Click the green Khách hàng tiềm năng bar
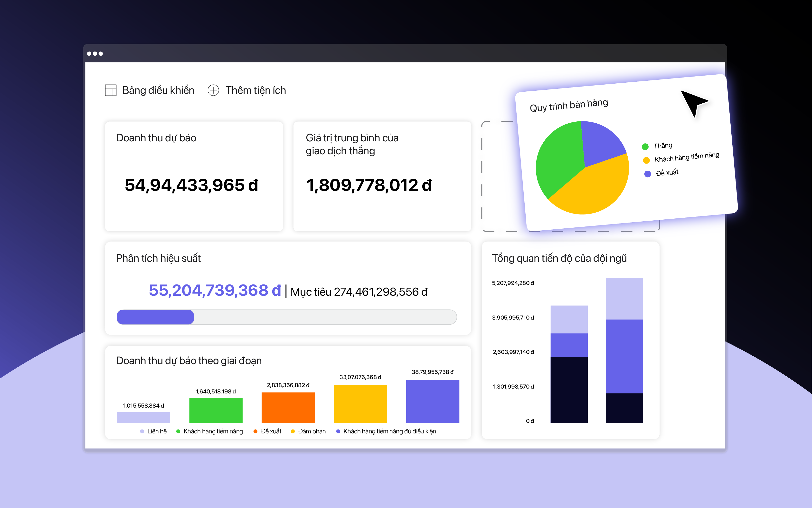 pos(216,410)
